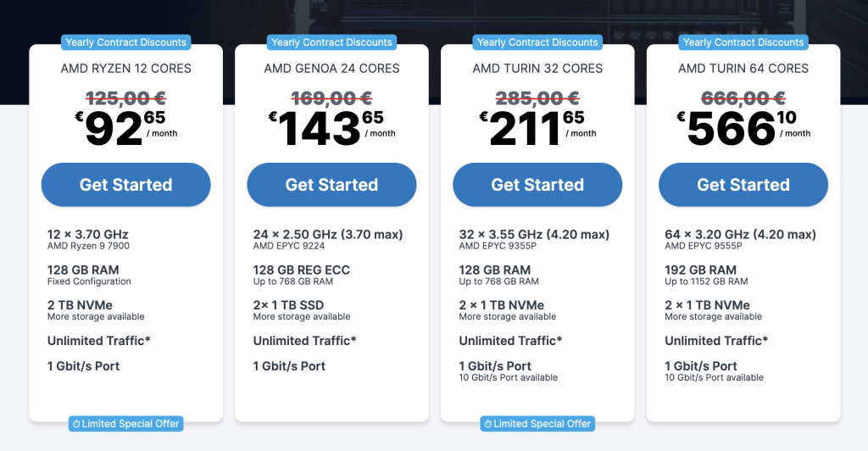Select Yearly Contract Discounts badge on Turin 32 plan
868x451 pixels.
(537, 42)
